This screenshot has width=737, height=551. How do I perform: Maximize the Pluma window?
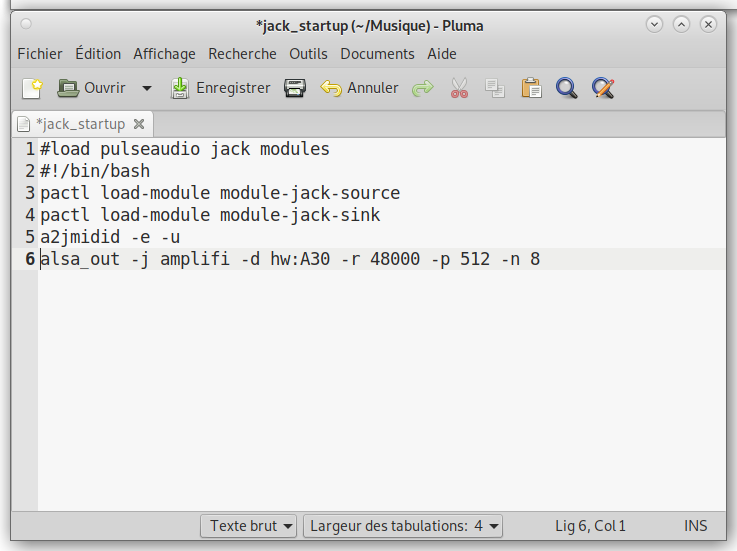tap(681, 24)
